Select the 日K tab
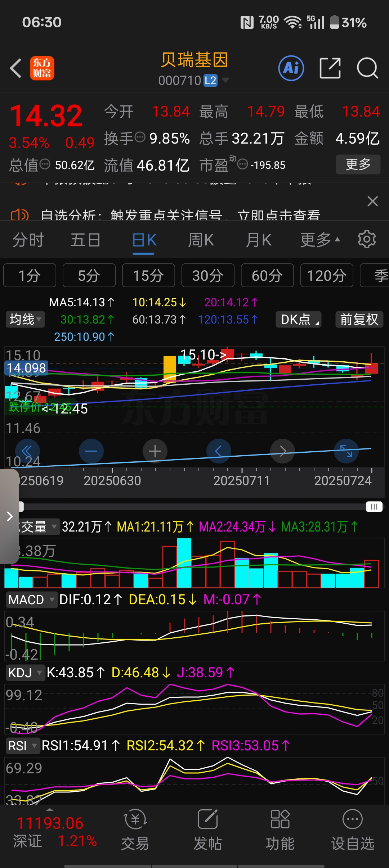The height and width of the screenshot is (868, 389). tap(144, 240)
